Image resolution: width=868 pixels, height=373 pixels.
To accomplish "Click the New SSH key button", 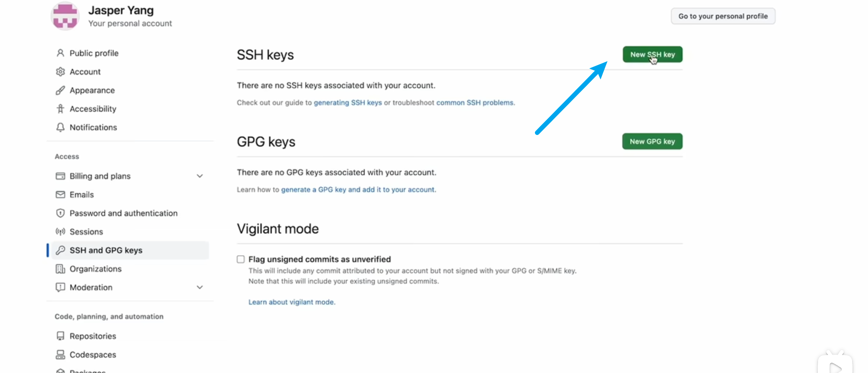I will coord(652,54).
